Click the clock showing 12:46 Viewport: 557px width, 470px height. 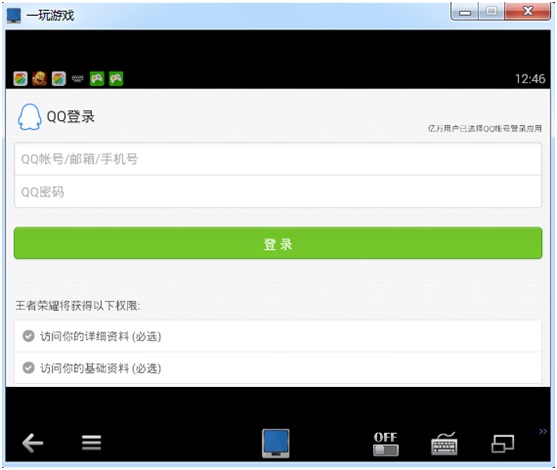click(x=530, y=79)
